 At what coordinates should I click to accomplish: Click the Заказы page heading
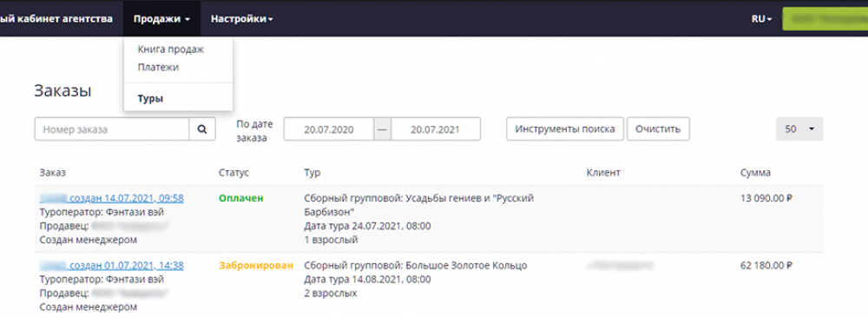(x=62, y=91)
